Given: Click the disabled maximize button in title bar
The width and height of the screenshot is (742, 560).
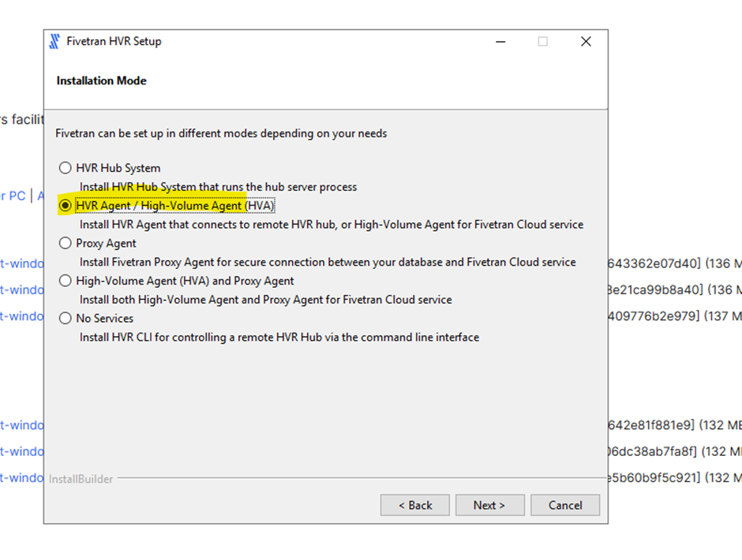Looking at the screenshot, I should pos(543,42).
